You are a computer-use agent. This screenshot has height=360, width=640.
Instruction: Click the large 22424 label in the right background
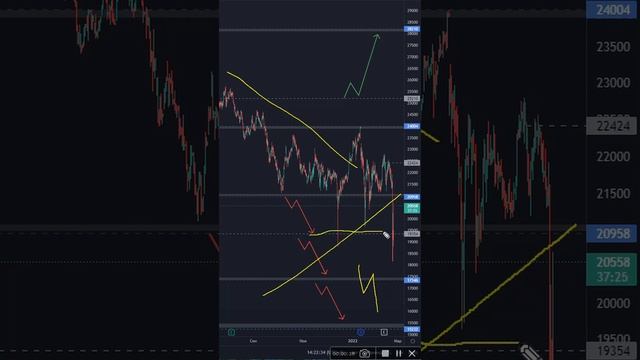point(611,126)
